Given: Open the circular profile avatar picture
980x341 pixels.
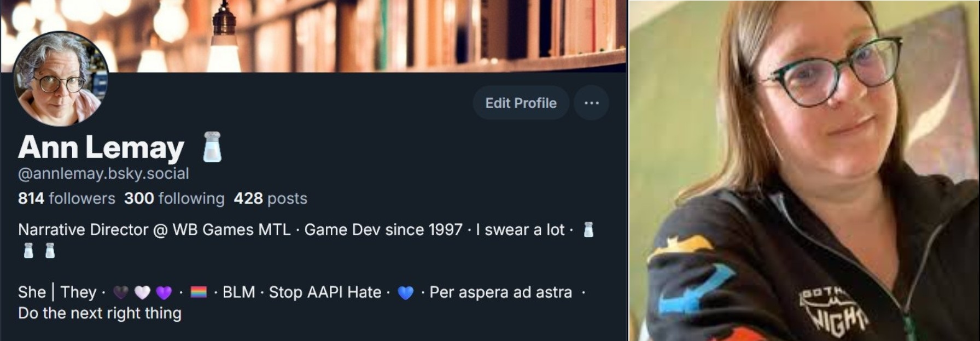Looking at the screenshot, I should click(x=61, y=79).
